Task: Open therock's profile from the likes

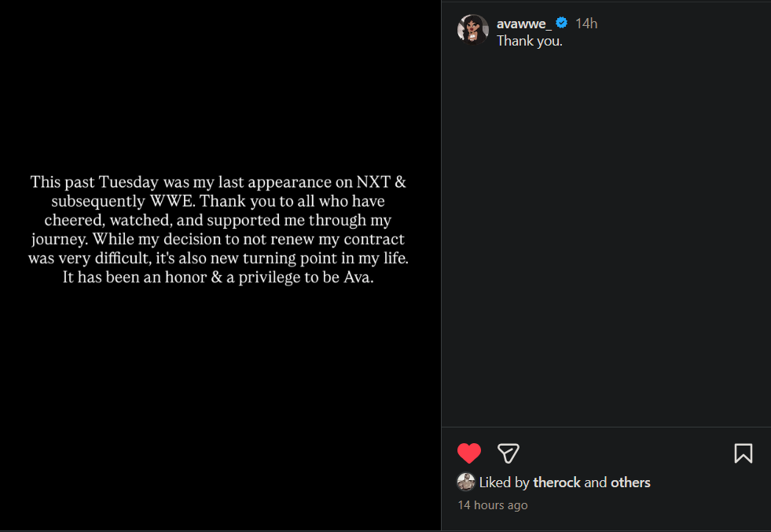Action: 556,482
